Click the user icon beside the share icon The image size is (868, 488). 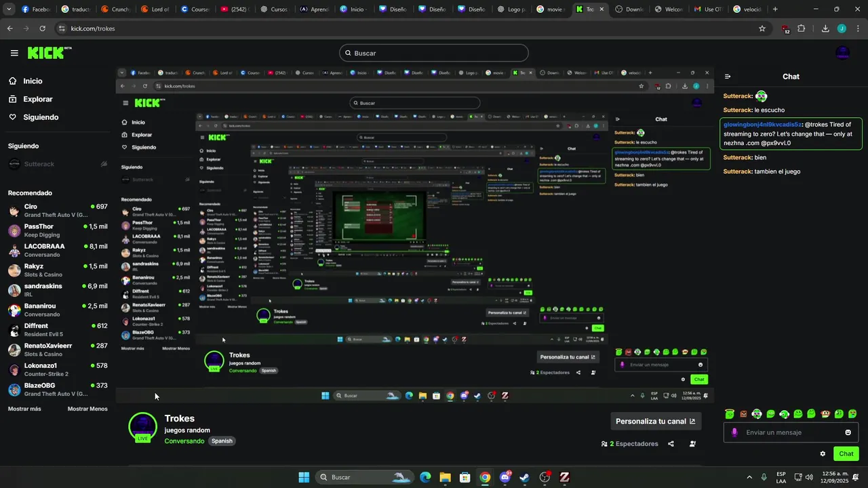pos(692,444)
